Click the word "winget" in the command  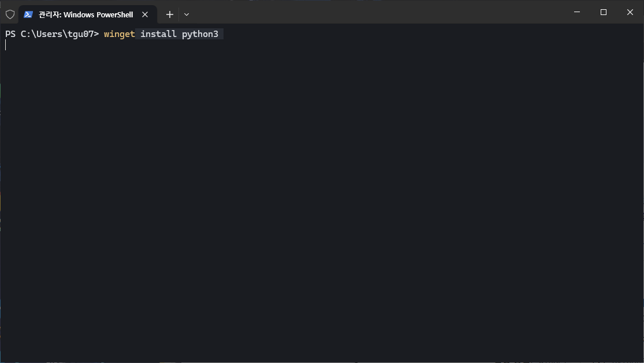click(x=119, y=34)
